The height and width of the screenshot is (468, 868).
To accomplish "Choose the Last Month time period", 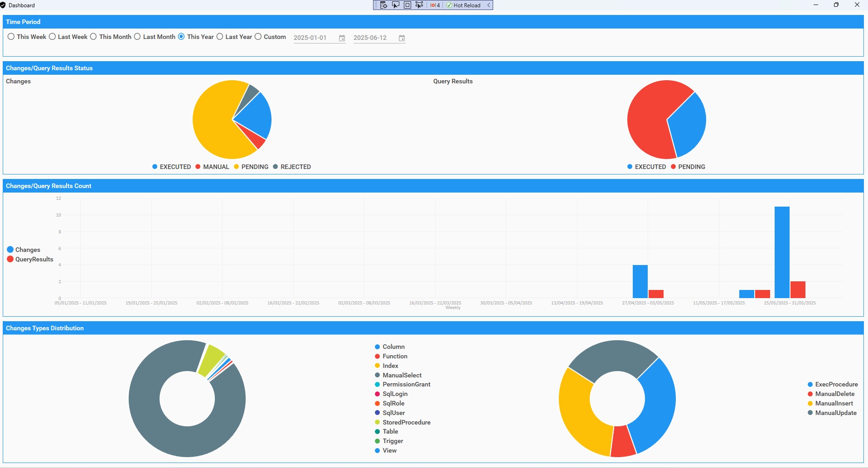I will point(137,37).
